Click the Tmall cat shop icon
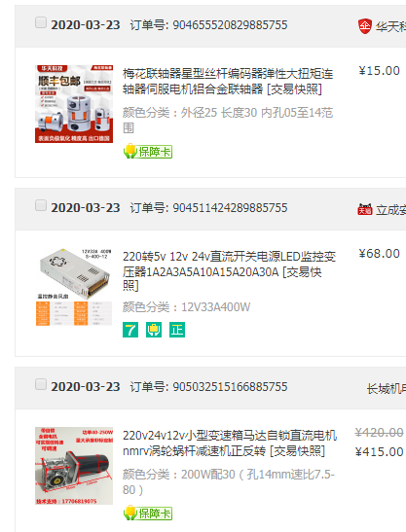The width and height of the screenshot is (406, 532). (364, 209)
